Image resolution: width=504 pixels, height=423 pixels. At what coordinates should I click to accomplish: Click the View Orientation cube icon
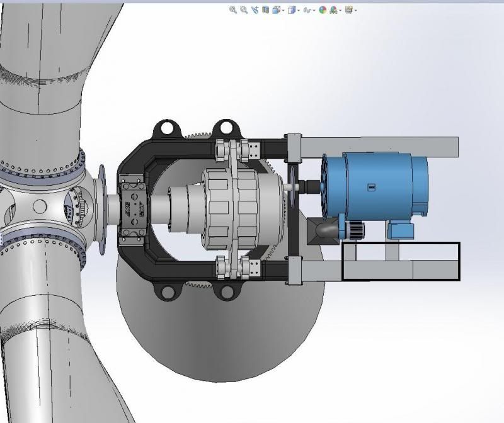point(276,10)
